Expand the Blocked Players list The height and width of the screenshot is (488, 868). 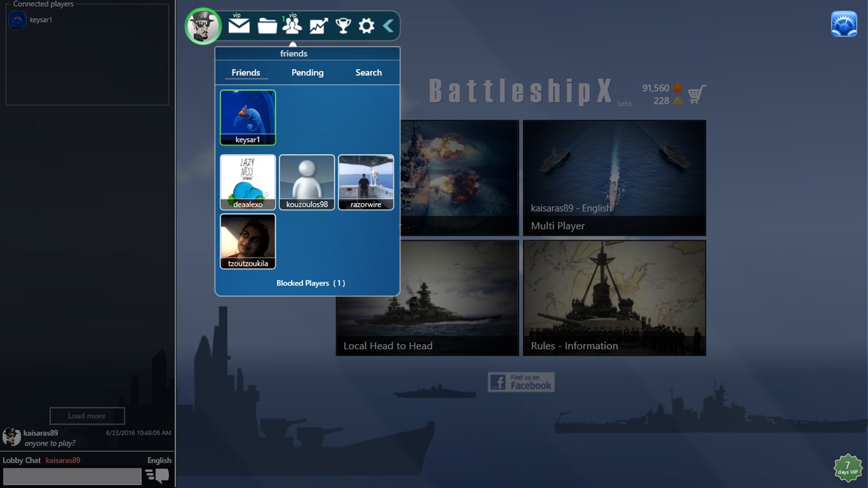311,283
